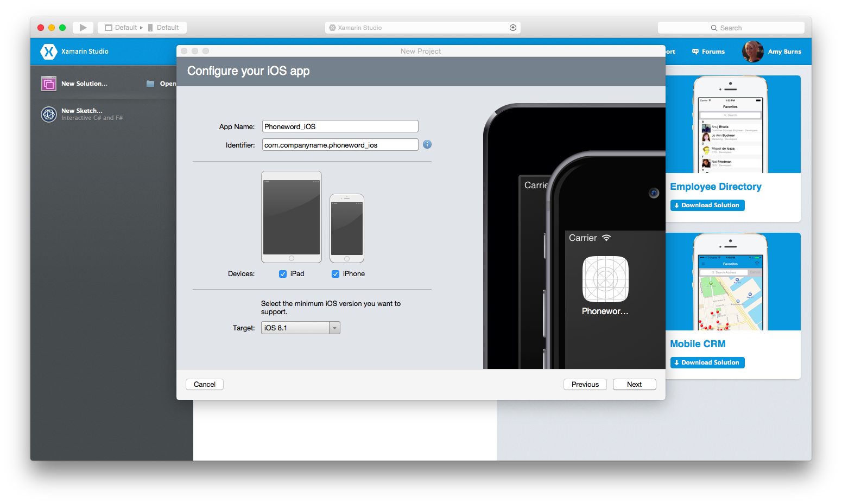Uncheck the iPhone device checkbox
This screenshot has height=504, width=842.
pos(335,274)
